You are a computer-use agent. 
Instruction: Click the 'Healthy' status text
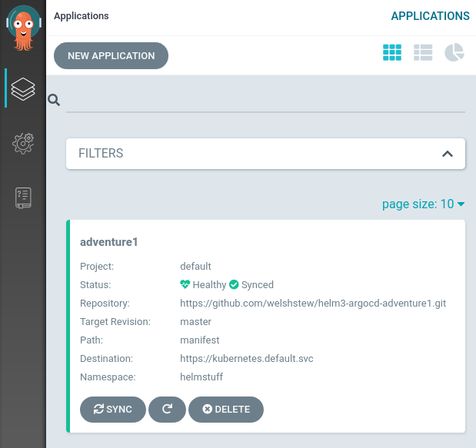tap(209, 285)
